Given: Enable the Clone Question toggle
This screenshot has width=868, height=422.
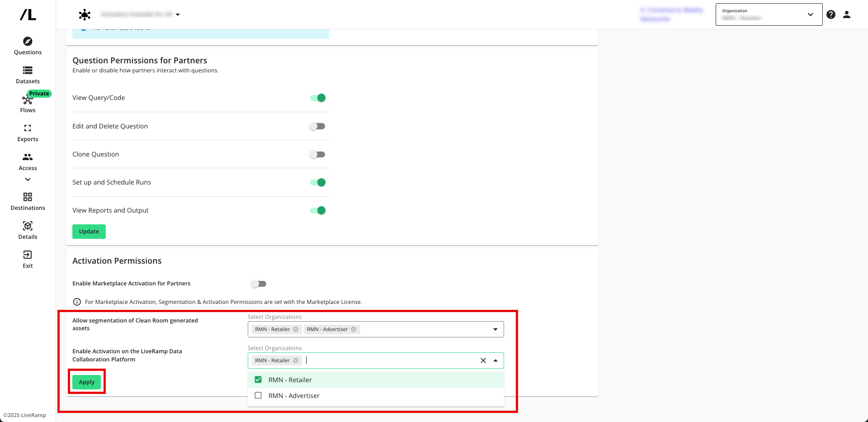Looking at the screenshot, I should click(317, 155).
